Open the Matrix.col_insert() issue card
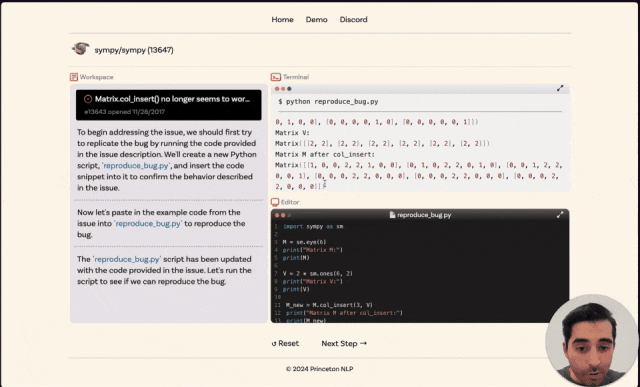Image resolution: width=640 pixels, height=387 pixels. coord(169,105)
